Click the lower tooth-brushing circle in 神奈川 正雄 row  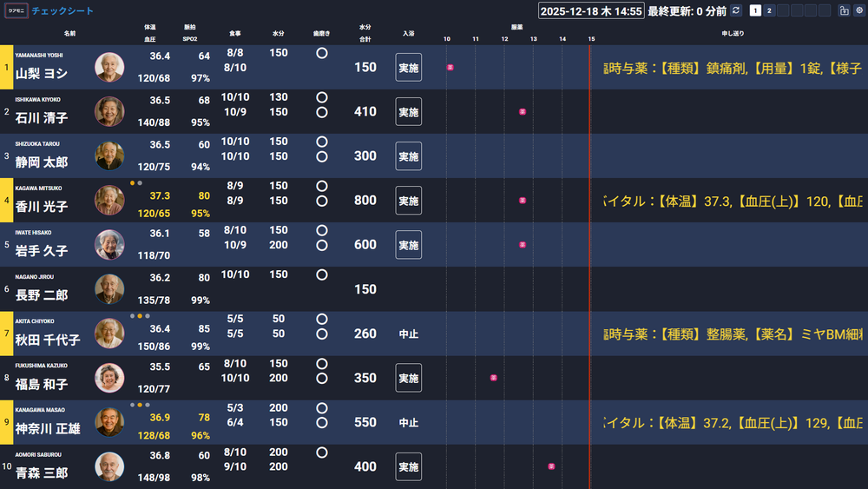322,422
